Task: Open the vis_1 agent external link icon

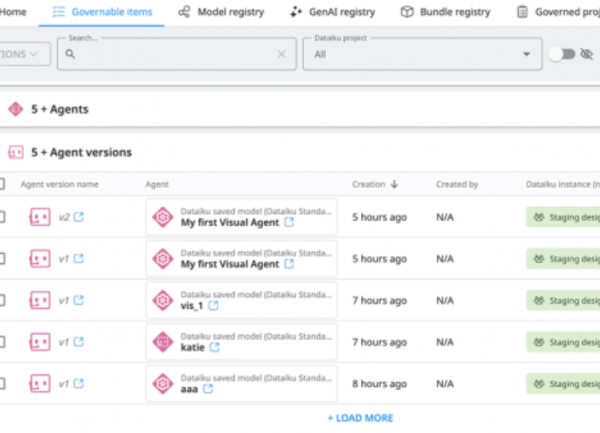Action: click(x=213, y=305)
